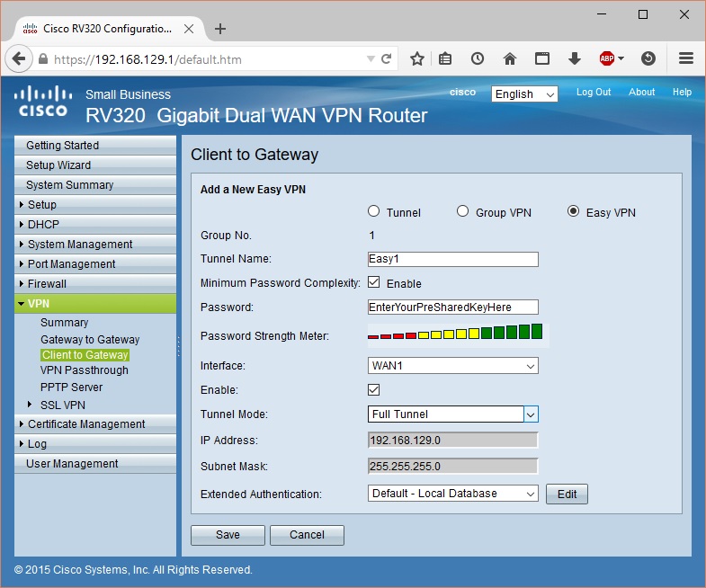Click the About link

(x=641, y=93)
